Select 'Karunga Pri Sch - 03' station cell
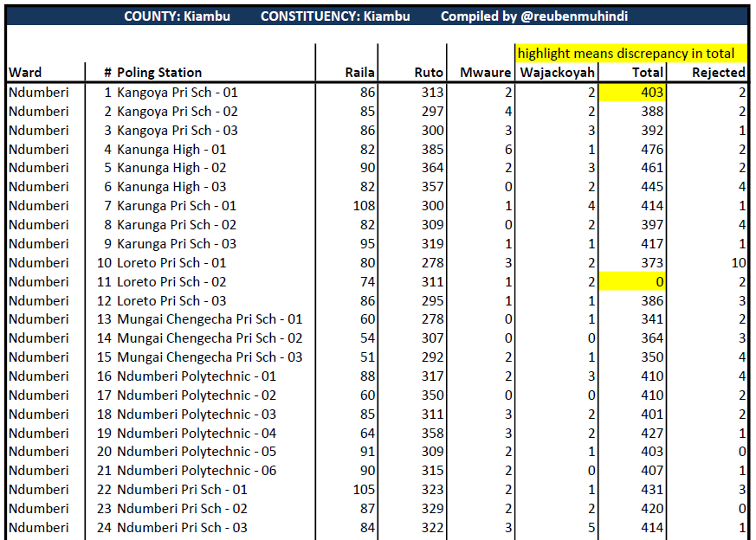This screenshot has width=756, height=540. click(177, 244)
